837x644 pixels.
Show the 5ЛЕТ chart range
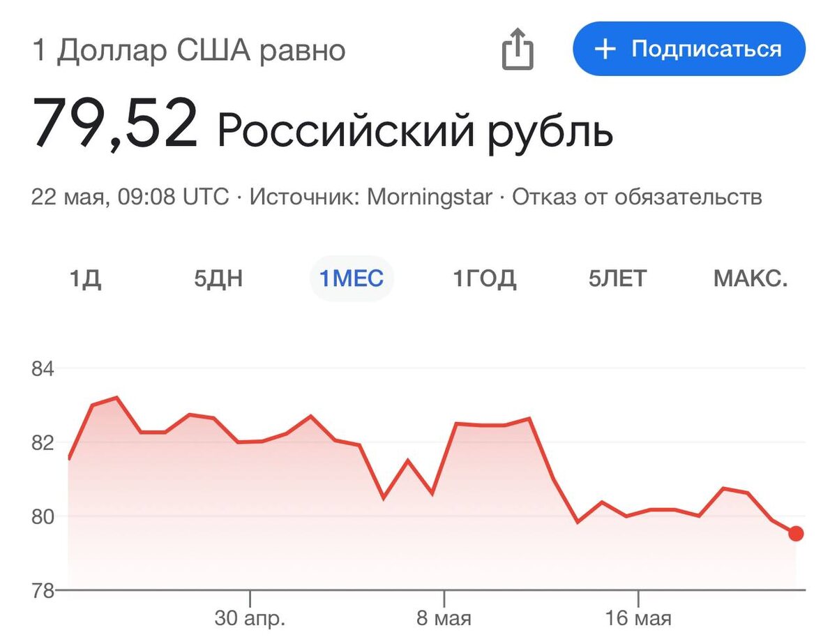tap(617, 279)
